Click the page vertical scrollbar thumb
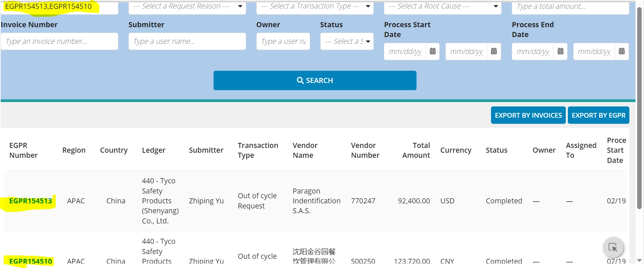Viewport: 644px width, 268px height. (x=639, y=108)
